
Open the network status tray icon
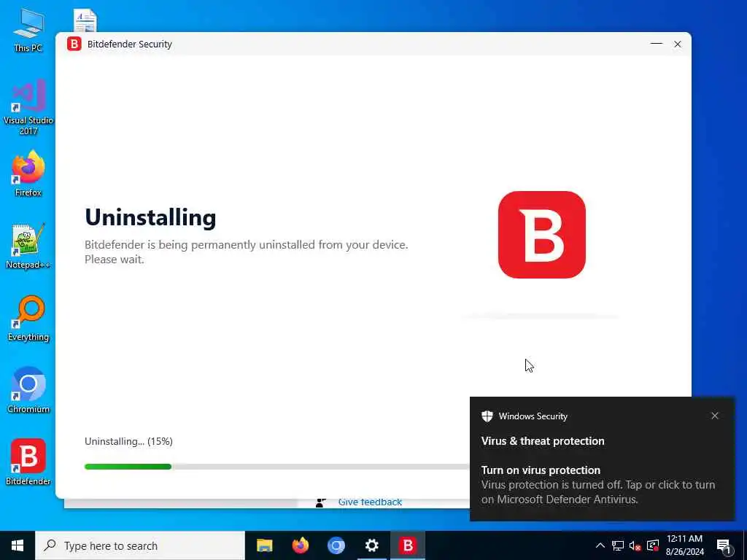tap(618, 545)
